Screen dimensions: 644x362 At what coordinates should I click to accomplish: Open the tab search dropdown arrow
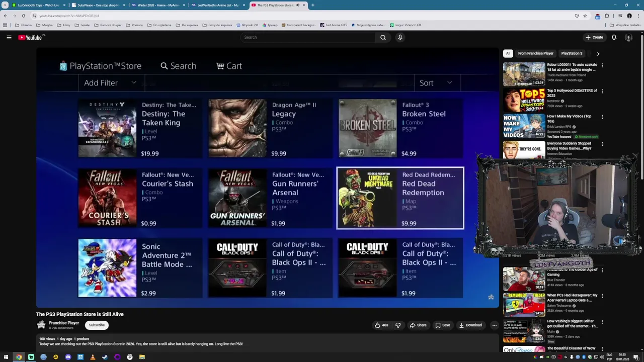click(5, 5)
